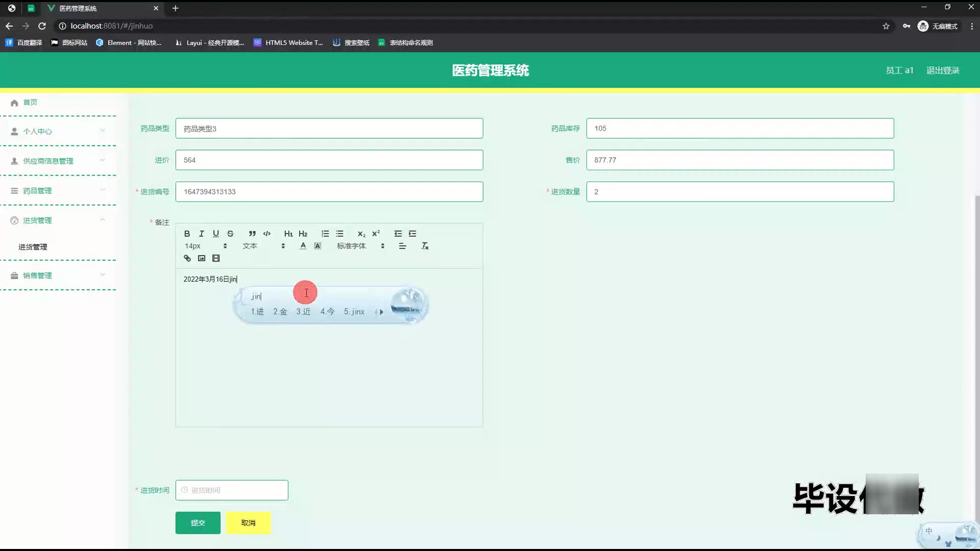980x551 pixels.
Task: Click the insert image icon
Action: (x=202, y=258)
